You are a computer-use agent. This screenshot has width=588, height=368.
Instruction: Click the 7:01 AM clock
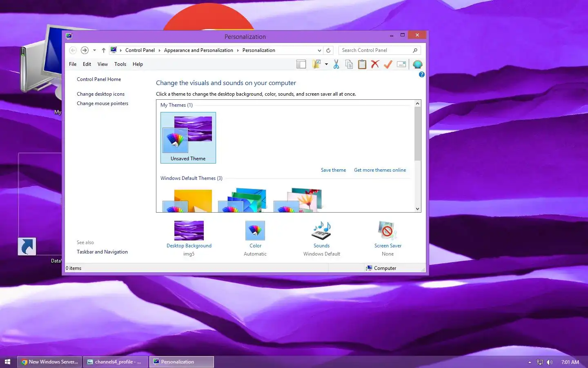coord(570,362)
